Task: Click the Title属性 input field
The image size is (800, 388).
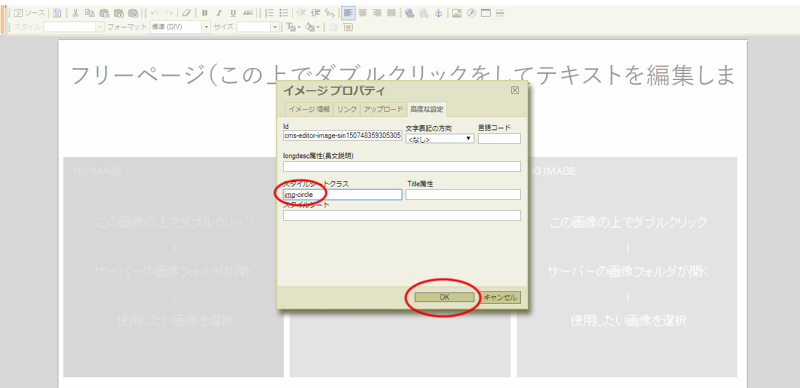Action: (463, 195)
